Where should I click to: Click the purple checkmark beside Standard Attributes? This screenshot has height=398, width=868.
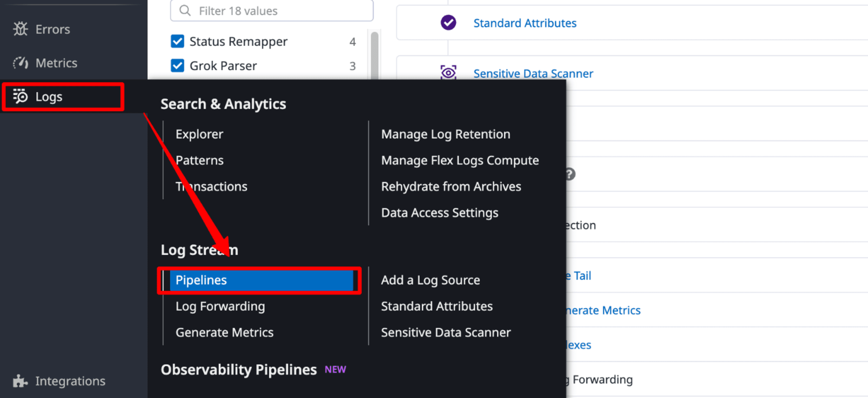(448, 22)
